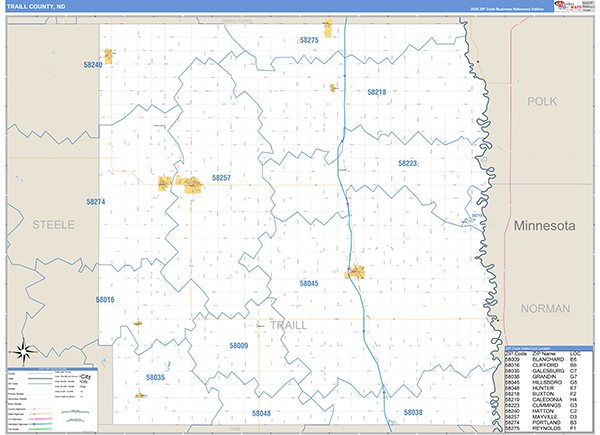Screen dimensions: 600x435
Task: Click the 58274 ZIP label on the map
Action: pos(96,202)
